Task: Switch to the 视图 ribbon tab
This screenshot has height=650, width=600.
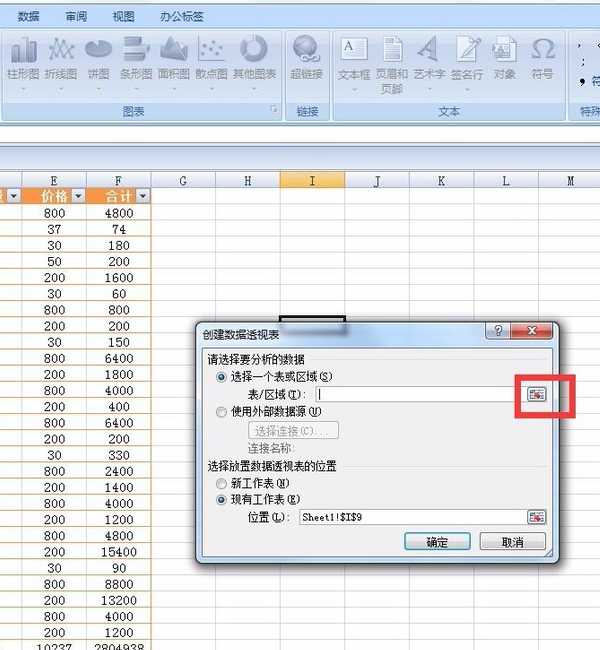Action: point(124,17)
